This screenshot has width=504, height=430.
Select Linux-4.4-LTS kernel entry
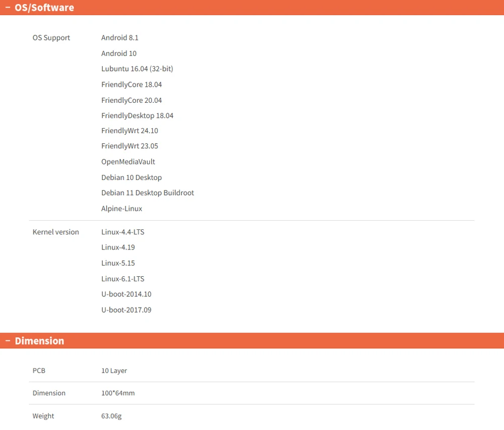click(123, 232)
